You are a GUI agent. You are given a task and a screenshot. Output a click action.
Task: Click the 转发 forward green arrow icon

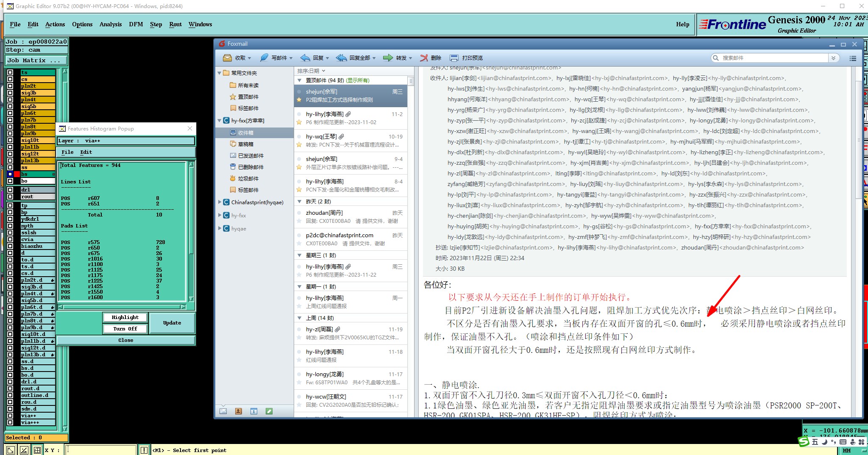pos(388,58)
